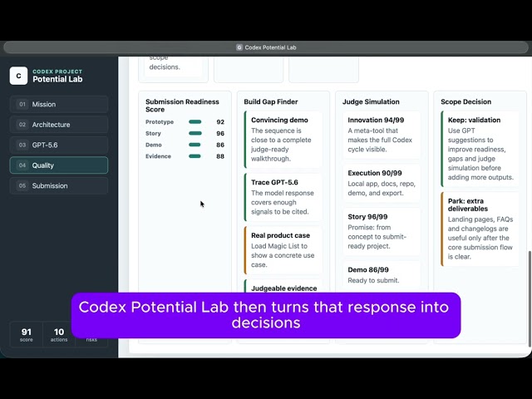This screenshot has width=532, height=399.
Task: Click the Codex Potential Lab title bar favicon
Action: coord(239,47)
